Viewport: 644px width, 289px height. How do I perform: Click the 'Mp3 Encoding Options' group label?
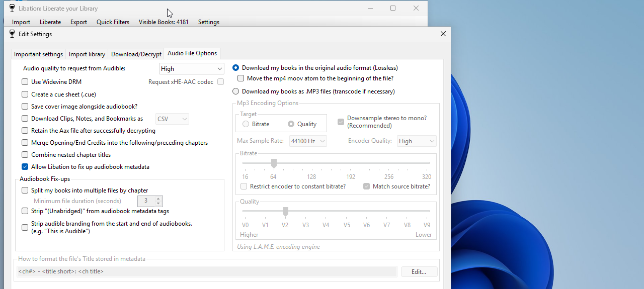tap(268, 103)
